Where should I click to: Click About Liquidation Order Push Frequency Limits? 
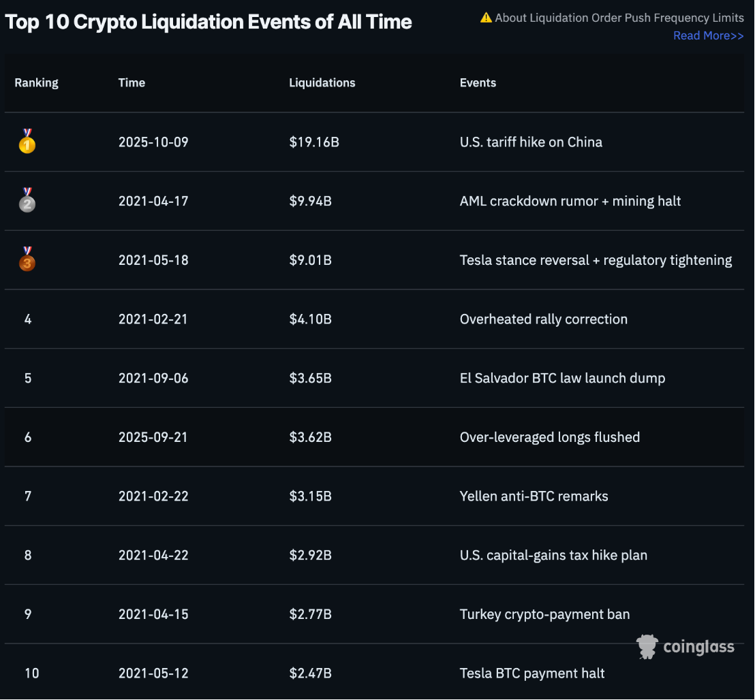(619, 18)
